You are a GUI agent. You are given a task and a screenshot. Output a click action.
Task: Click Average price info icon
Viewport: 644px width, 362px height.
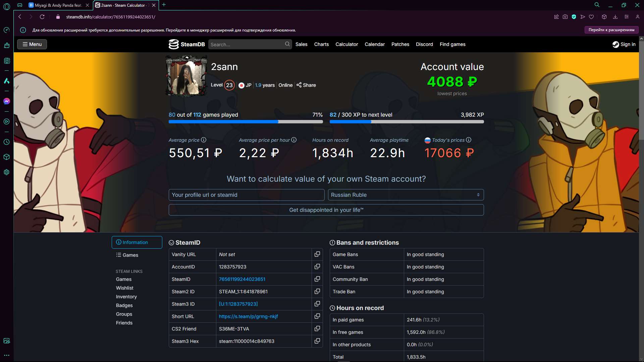[x=204, y=140]
